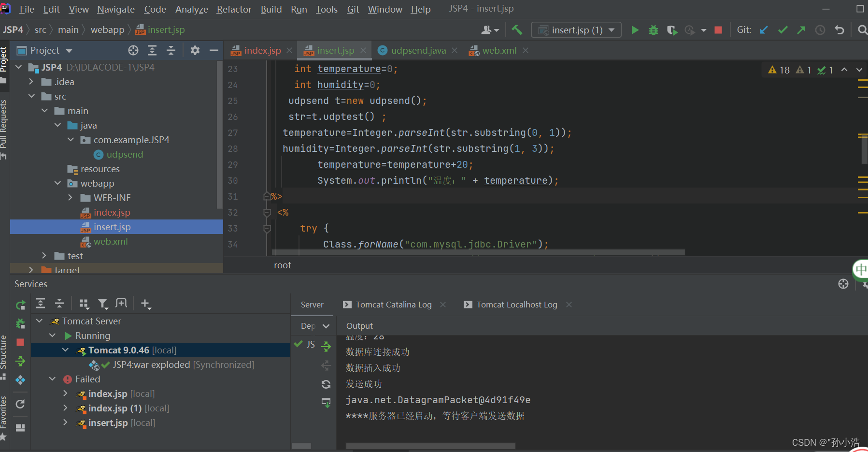
Task: Stop Tomcat via red square in Services
Action: tap(20, 342)
